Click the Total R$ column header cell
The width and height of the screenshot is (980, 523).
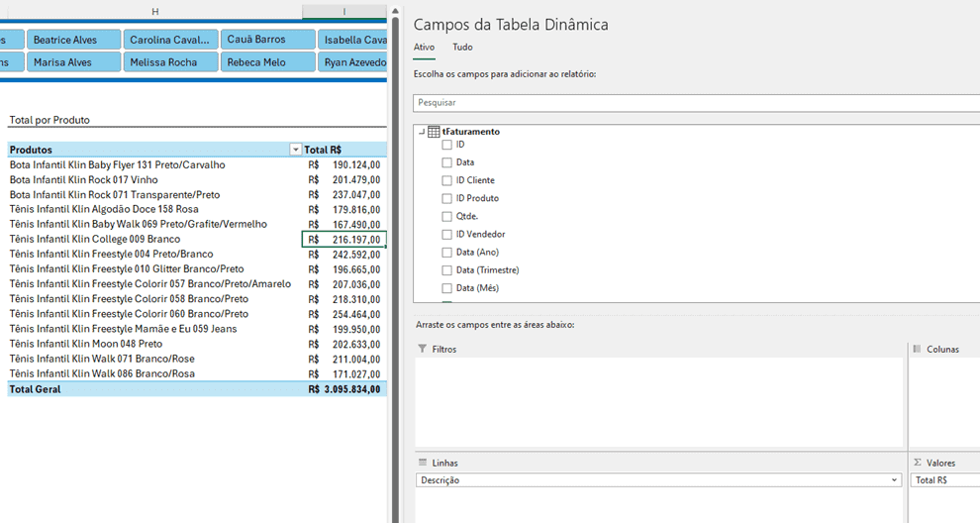[x=344, y=150]
